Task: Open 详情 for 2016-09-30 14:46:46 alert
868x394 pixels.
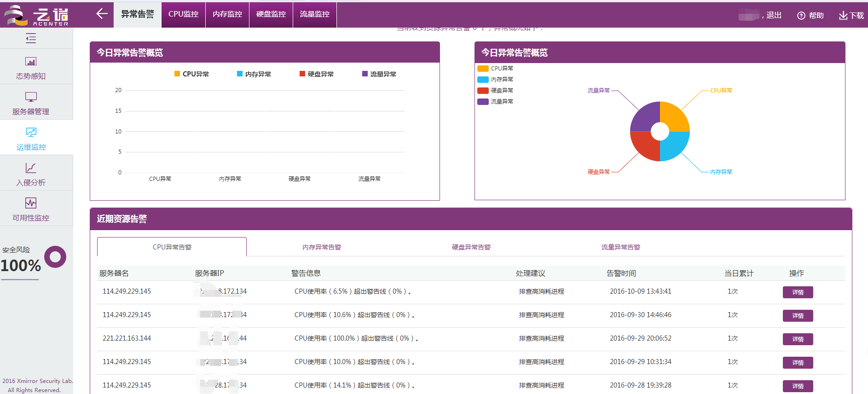Action: click(798, 316)
